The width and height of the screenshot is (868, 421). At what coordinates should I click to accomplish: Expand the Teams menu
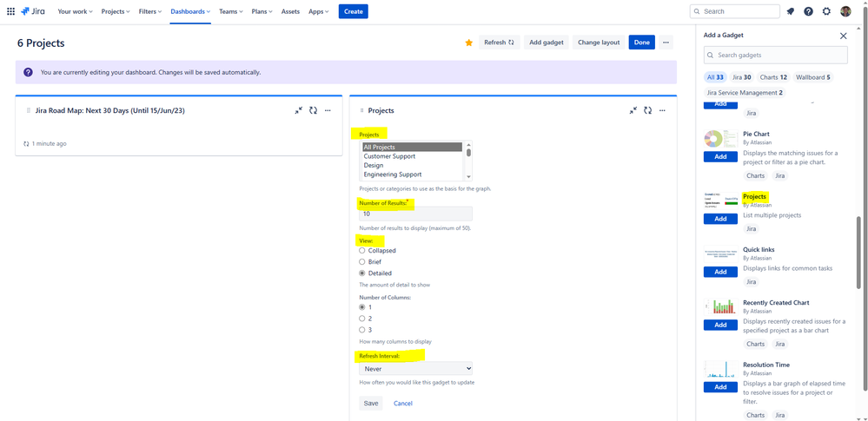point(231,11)
